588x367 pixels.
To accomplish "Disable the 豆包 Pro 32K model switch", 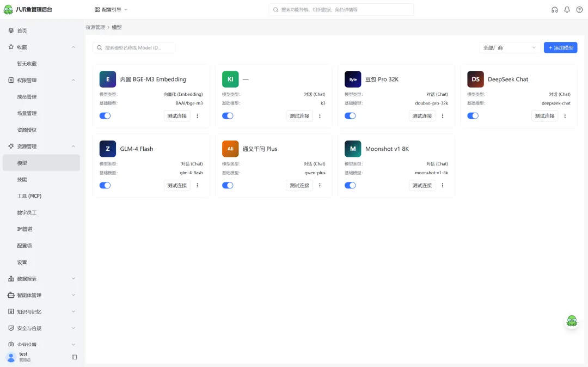I will point(350,116).
